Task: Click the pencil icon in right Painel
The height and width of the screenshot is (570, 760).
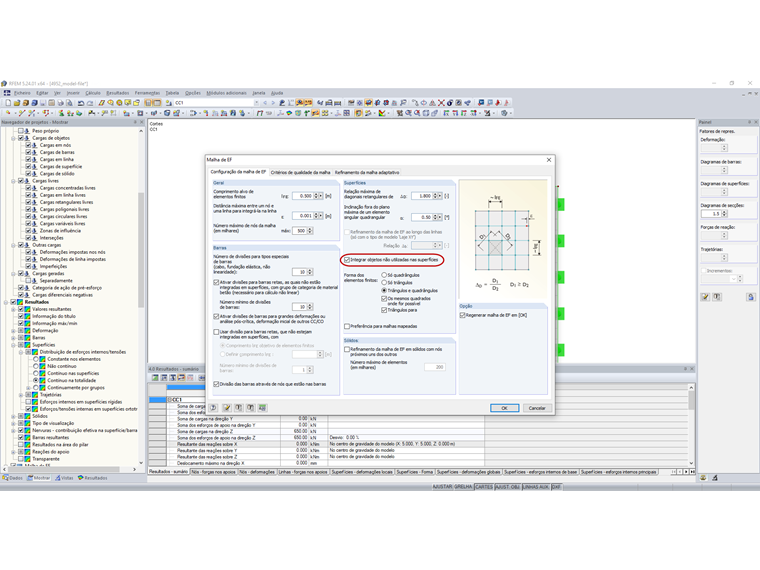Action: point(705,297)
